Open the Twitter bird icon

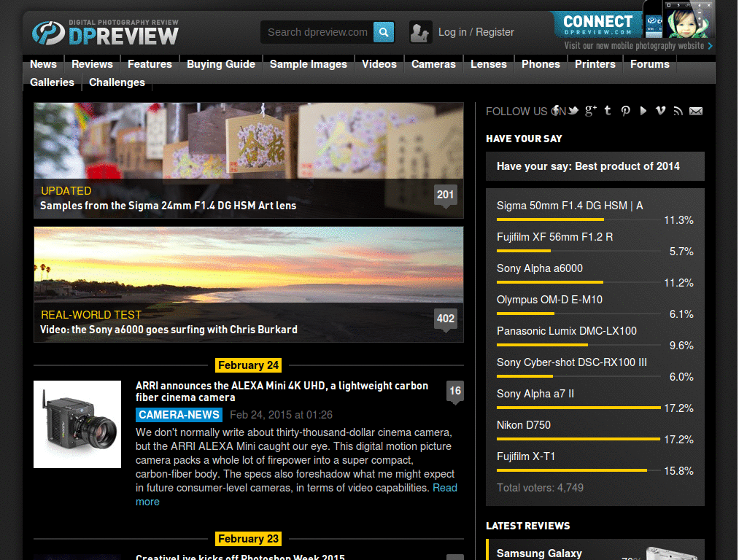pyautogui.click(x=573, y=111)
